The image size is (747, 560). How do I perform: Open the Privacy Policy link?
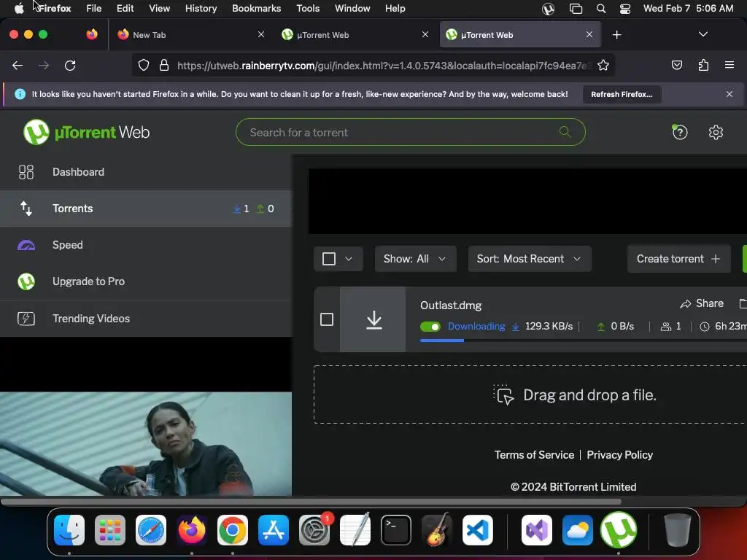619,455
